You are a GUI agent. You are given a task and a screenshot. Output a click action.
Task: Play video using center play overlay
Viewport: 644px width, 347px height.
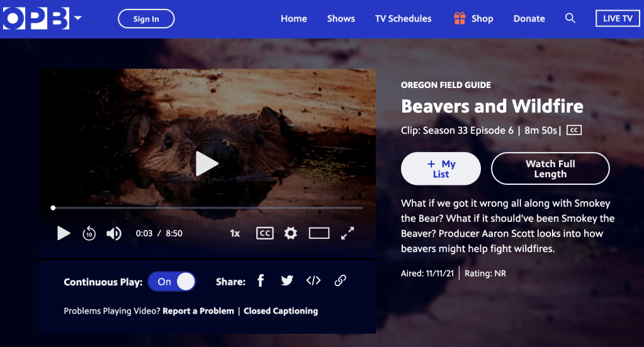coord(206,163)
